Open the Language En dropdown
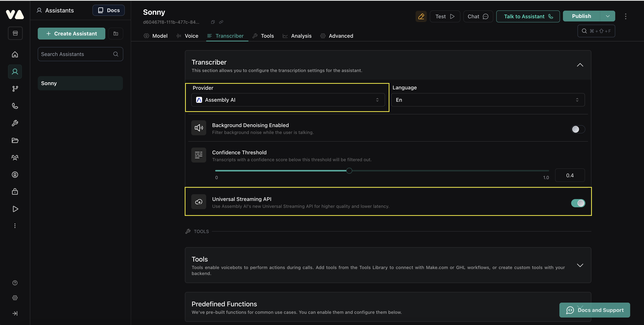The image size is (644, 325). pos(487,100)
